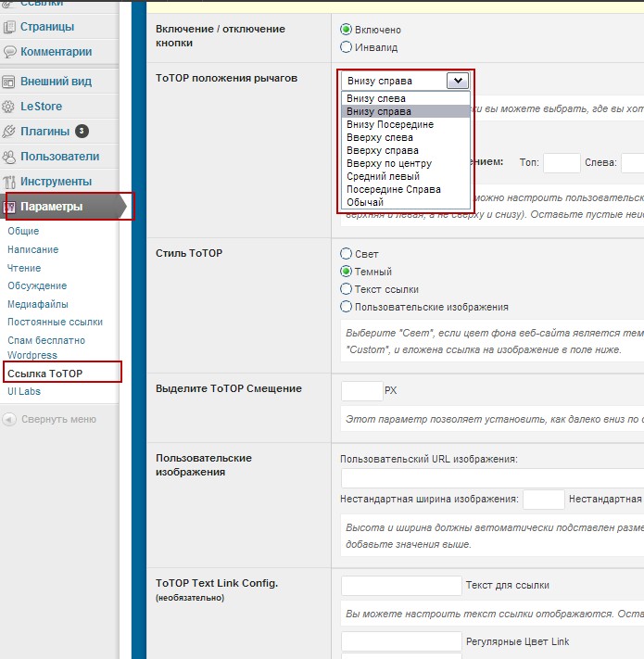Click the Регулярные Цвет Link field
The image size is (644, 659).
[x=401, y=641]
